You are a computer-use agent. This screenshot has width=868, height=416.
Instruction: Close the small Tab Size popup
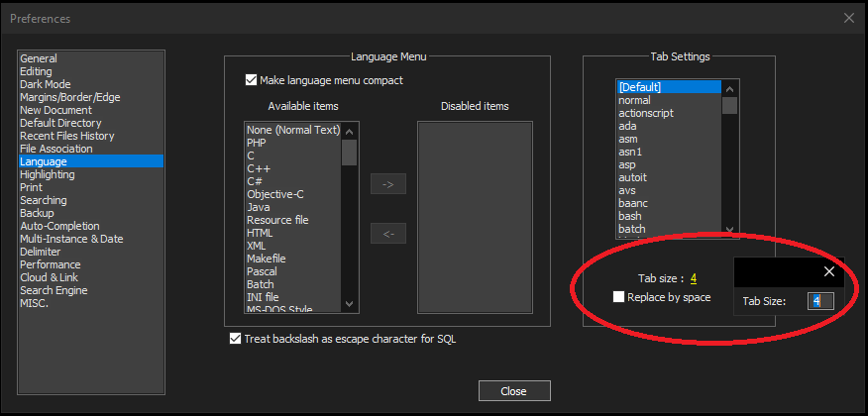pyautogui.click(x=829, y=271)
